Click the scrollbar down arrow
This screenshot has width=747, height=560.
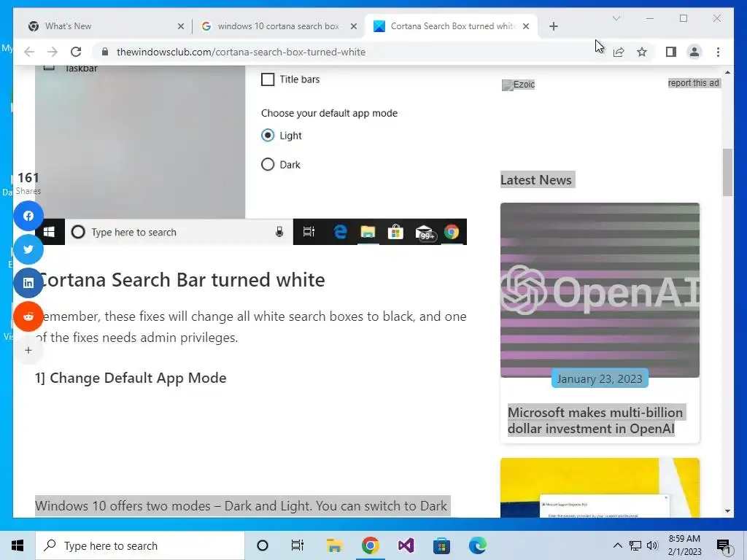coord(727,511)
